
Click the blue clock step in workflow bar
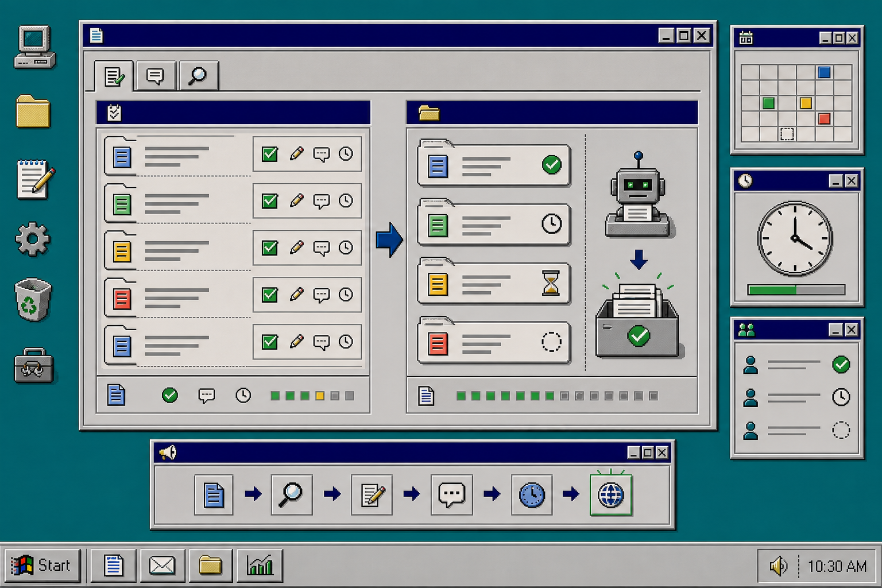(x=532, y=494)
